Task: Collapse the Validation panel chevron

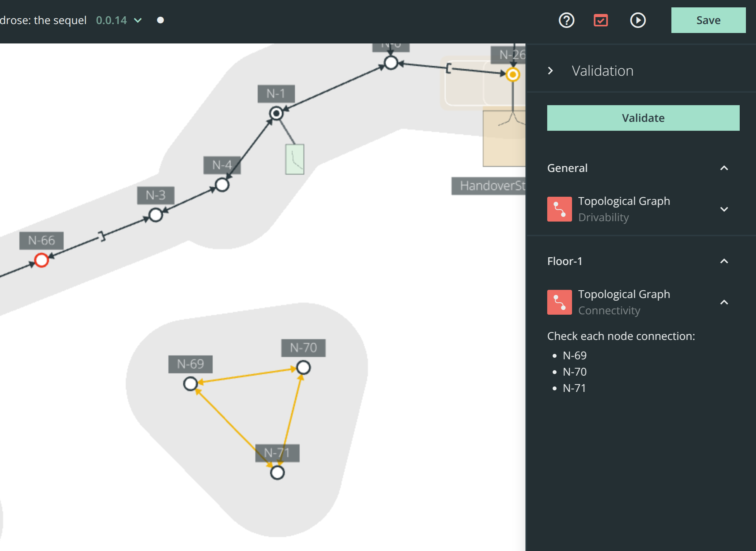Action: pos(550,71)
